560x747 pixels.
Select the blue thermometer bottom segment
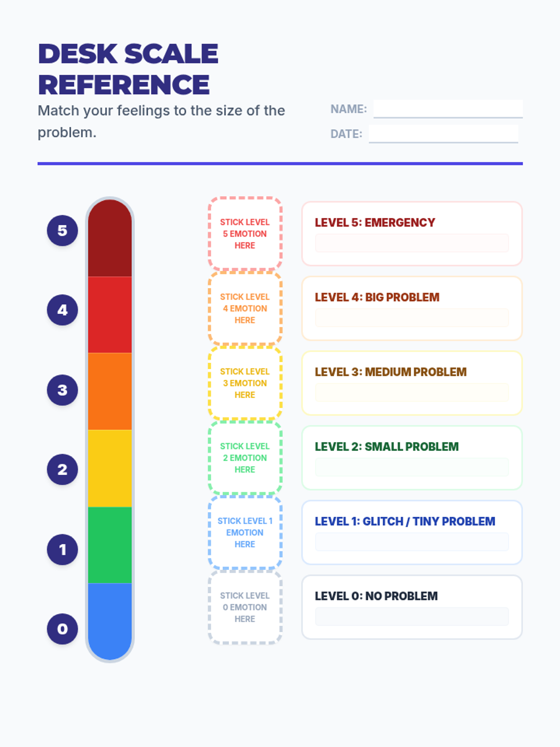(110, 619)
